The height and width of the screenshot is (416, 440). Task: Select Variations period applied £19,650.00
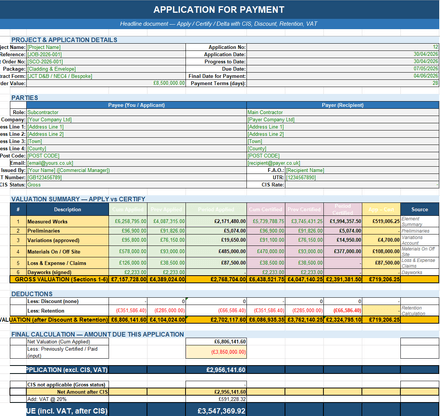(216, 240)
